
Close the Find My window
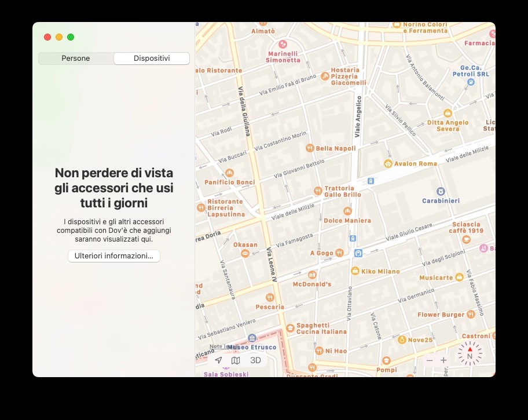47,37
